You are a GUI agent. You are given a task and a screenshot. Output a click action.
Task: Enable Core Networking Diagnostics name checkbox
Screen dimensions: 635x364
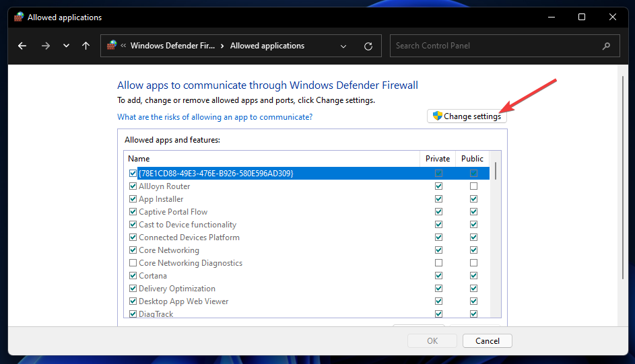(x=133, y=263)
